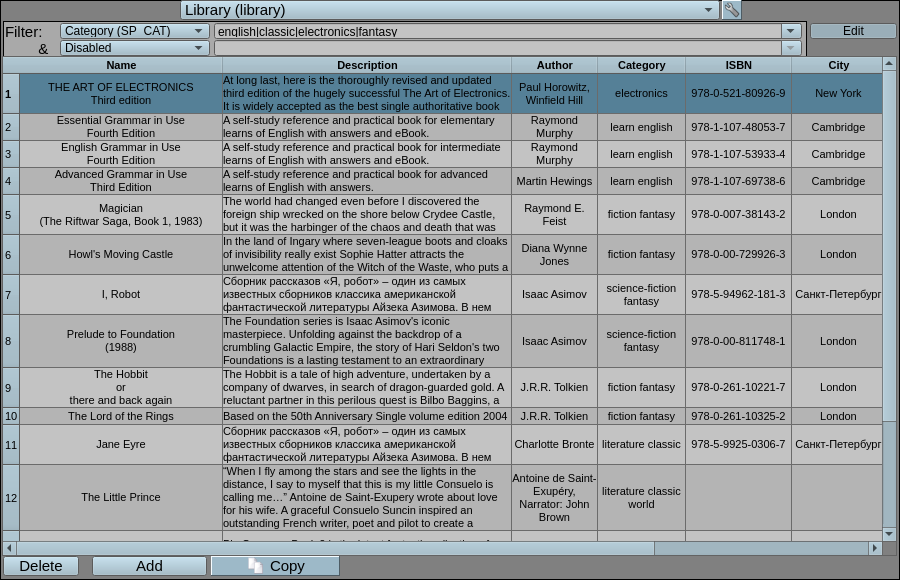Screen dimensions: 900x580
Task: Select row header number 1
Action: [x=11, y=93]
